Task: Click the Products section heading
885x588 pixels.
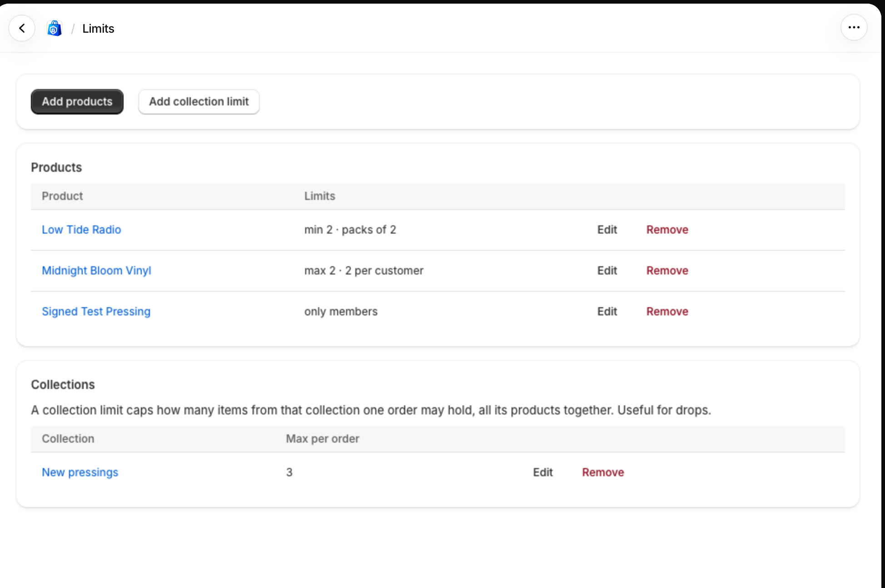Action: [56, 167]
